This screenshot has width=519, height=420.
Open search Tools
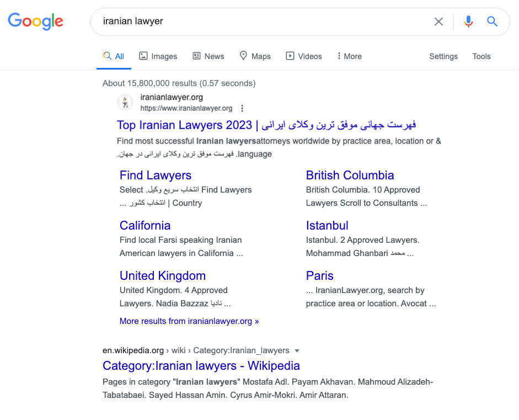[x=481, y=56]
